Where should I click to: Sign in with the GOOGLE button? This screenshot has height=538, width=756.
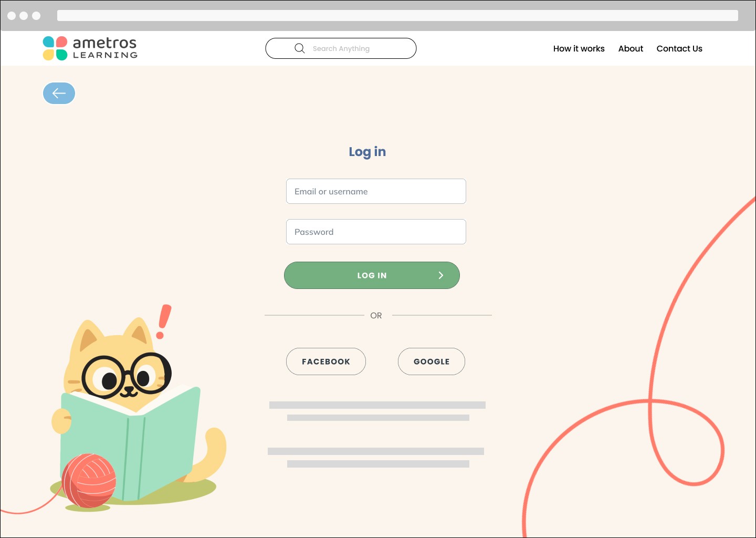tap(432, 361)
